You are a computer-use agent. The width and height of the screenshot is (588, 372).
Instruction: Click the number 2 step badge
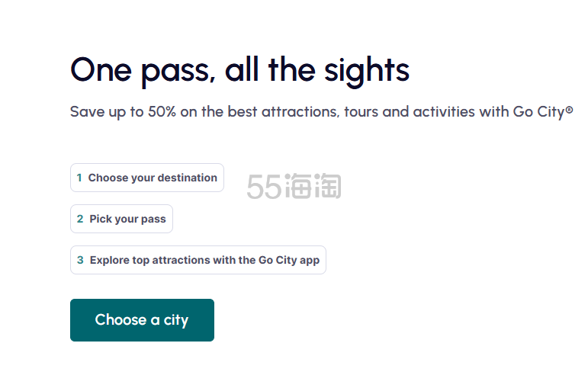coord(80,219)
